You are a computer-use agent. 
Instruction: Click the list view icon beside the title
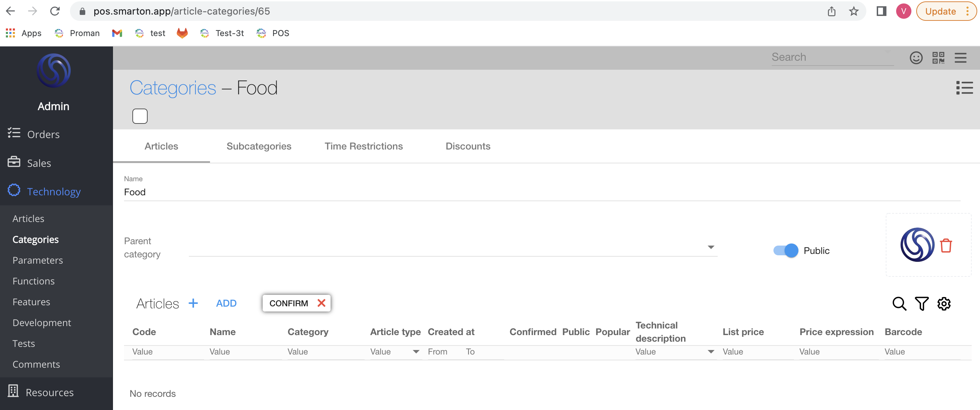coord(964,88)
